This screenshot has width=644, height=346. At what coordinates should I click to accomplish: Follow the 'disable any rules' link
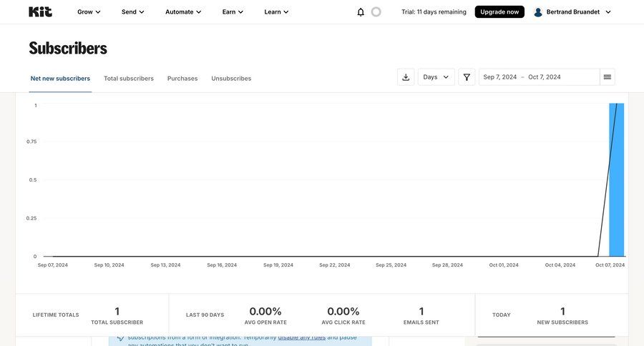[302, 337]
